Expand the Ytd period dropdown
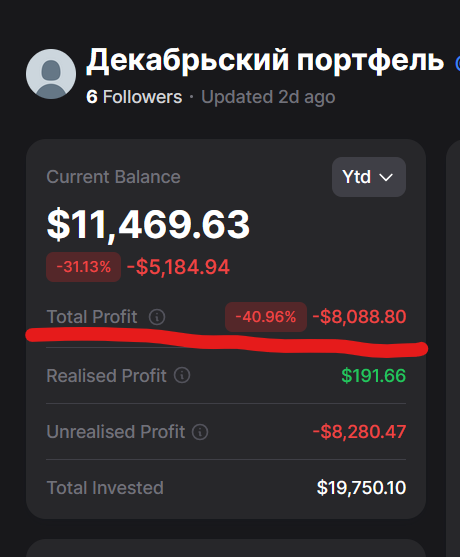Viewport: 460px width, 557px height. pyautogui.click(x=369, y=177)
